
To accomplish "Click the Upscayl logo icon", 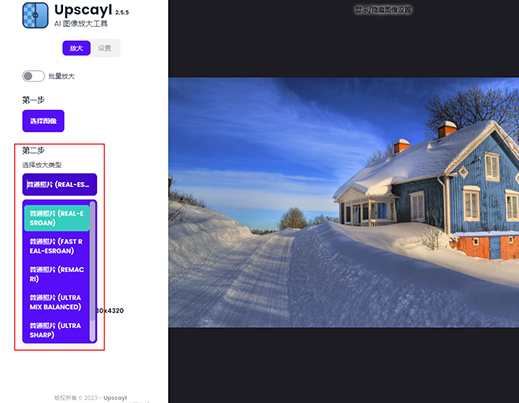I will click(x=35, y=15).
